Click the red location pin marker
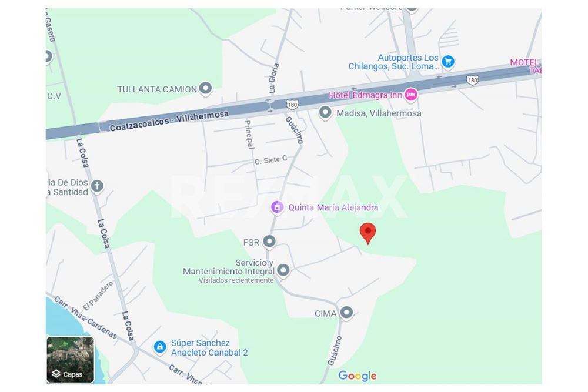The width and height of the screenshot is (588, 392). [x=367, y=233]
